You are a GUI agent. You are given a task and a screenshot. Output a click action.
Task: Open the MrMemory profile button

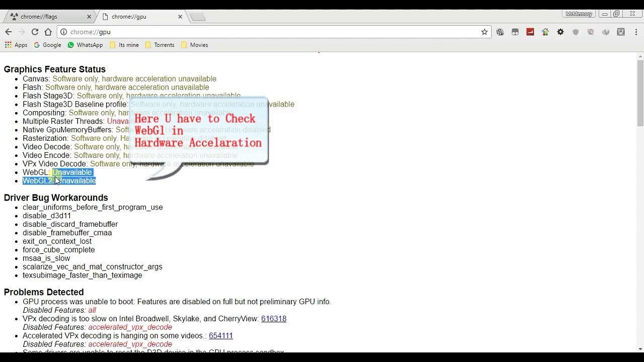pyautogui.click(x=579, y=14)
